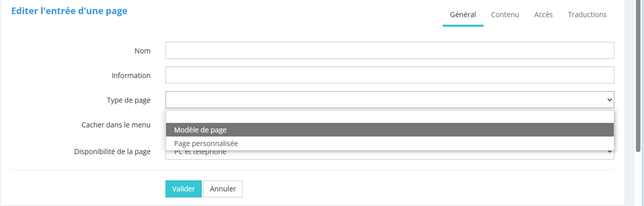Open the Traductions tab
644x206 pixels.
click(x=587, y=15)
